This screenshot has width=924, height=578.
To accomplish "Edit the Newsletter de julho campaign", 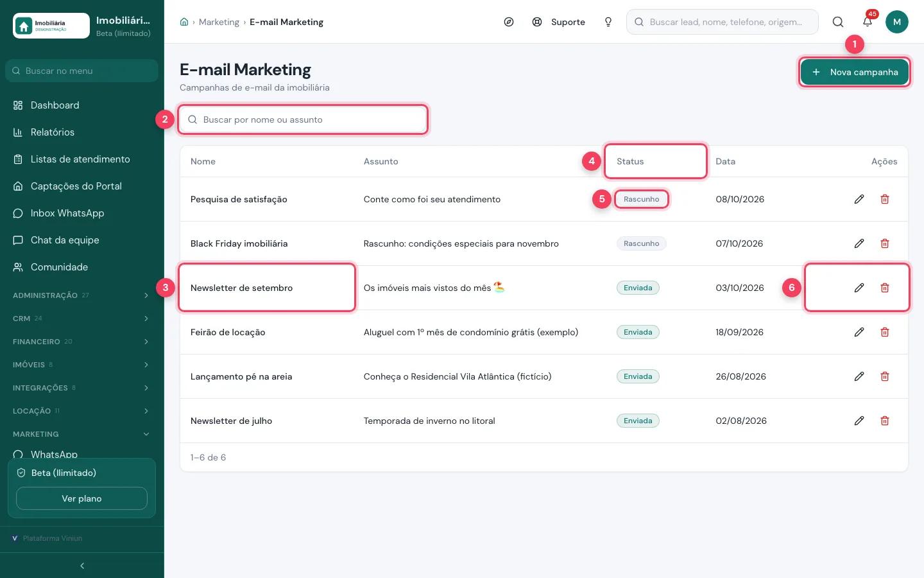I will click(x=859, y=421).
